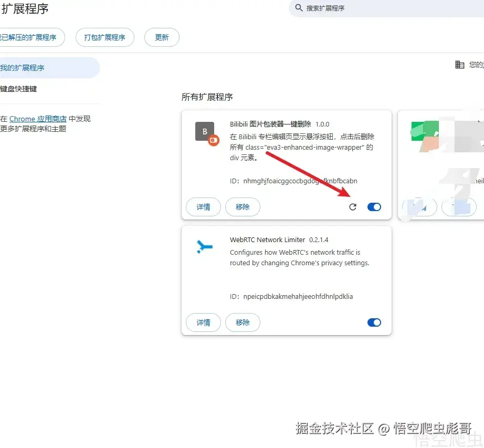The height and width of the screenshot is (448, 484).
Task: Click the organization building icon
Action: click(x=460, y=65)
